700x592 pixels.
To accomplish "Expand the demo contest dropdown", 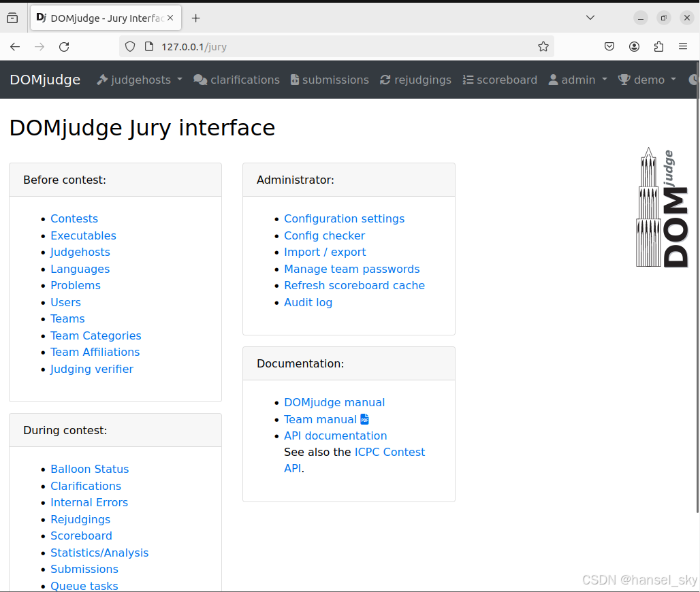I will [x=647, y=80].
